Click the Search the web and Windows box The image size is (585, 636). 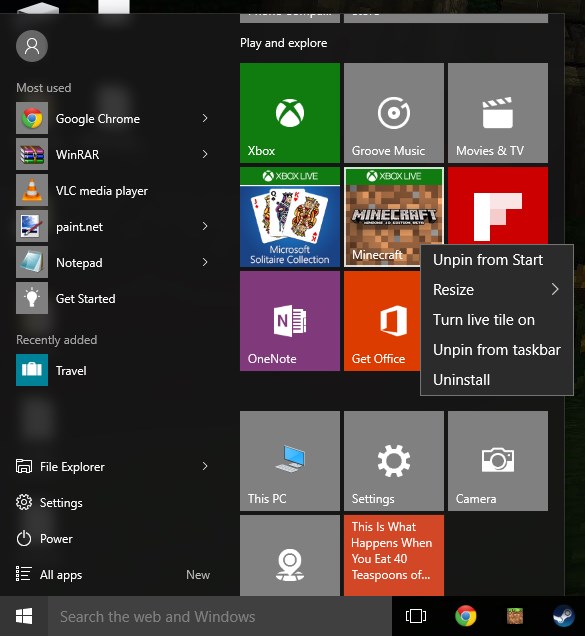(220, 616)
